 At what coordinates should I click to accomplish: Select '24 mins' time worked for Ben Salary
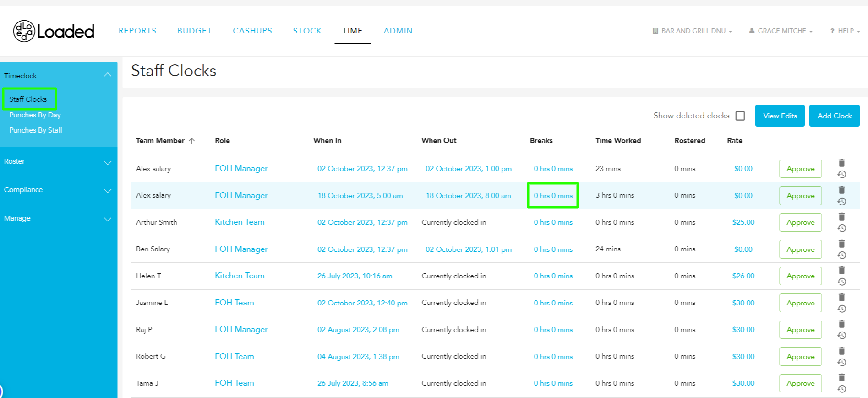click(608, 249)
